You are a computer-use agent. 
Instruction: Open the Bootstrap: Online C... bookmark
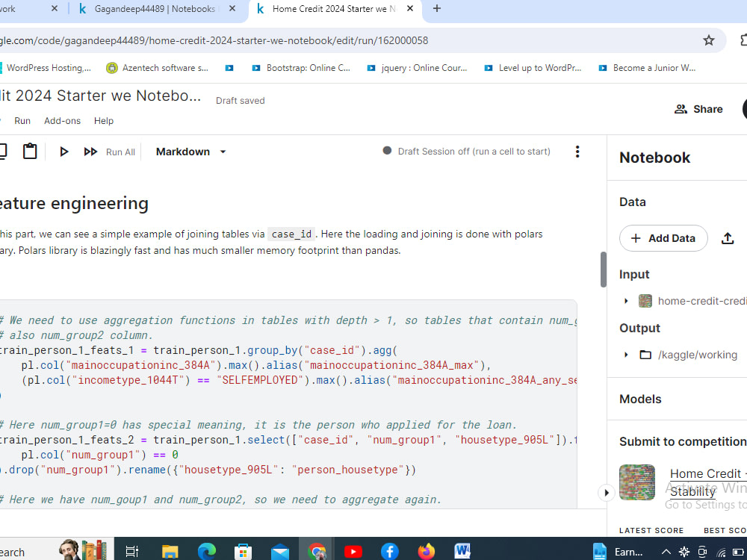click(x=301, y=68)
